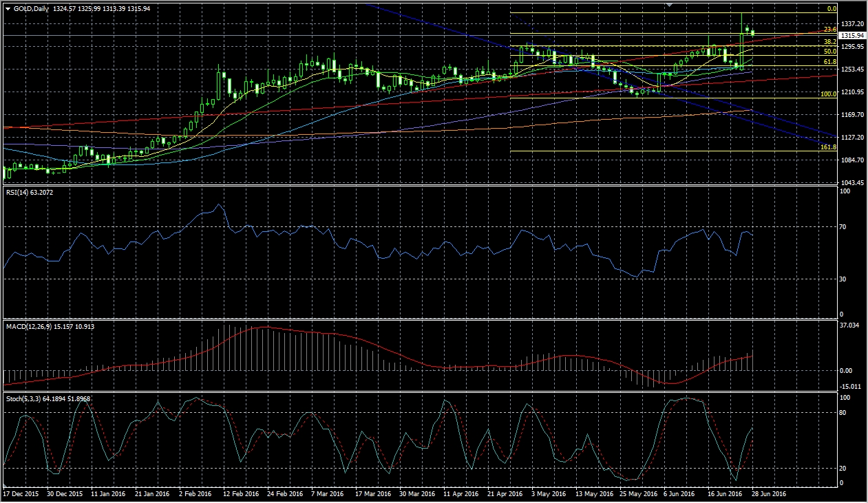Click the 1295.95 price scale label
The height and width of the screenshot is (503, 868).
tap(853, 47)
